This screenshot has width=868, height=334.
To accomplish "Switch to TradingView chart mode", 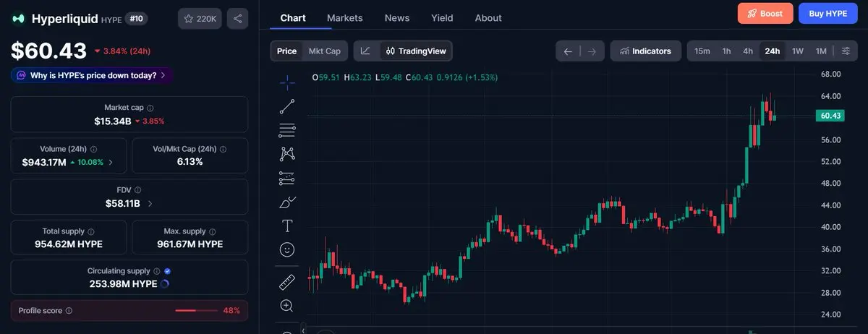I will [x=416, y=51].
